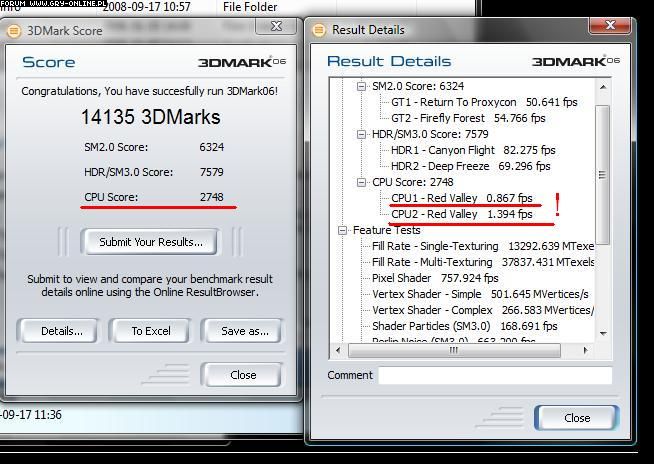Export results with To Excel button
The image size is (654, 464).
pos(151,331)
